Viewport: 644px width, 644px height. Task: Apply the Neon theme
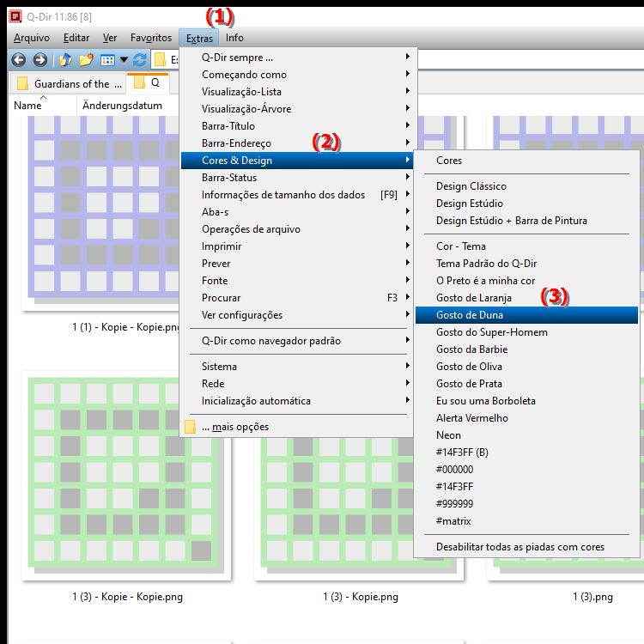click(526, 435)
